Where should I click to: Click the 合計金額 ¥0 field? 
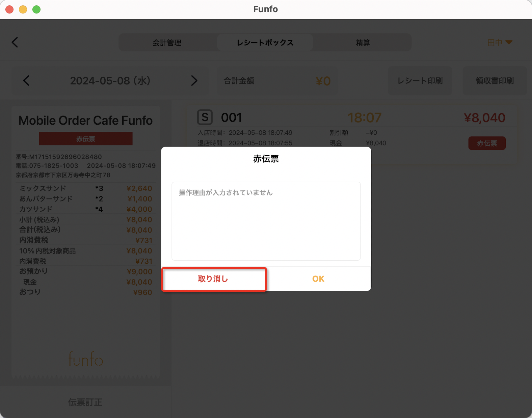tap(277, 81)
